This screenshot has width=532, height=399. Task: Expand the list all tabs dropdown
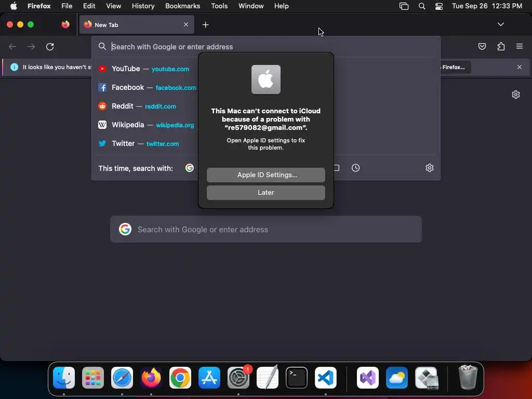[x=501, y=24]
